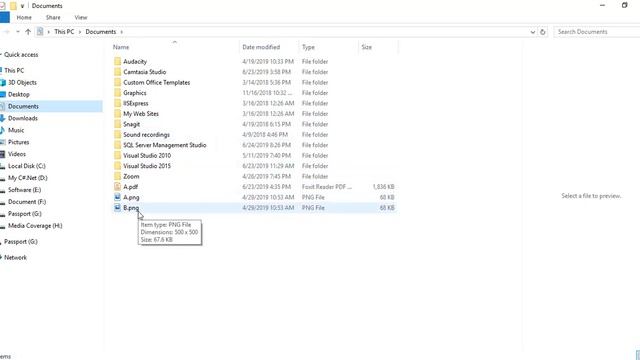Open Videos in navigation pane
This screenshot has height=360, width=640.
17,154
